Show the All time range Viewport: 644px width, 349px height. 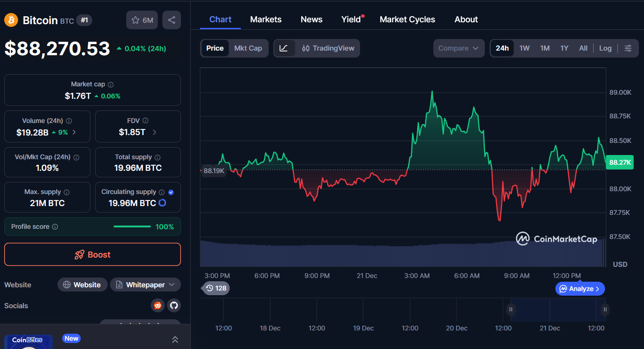(x=583, y=48)
